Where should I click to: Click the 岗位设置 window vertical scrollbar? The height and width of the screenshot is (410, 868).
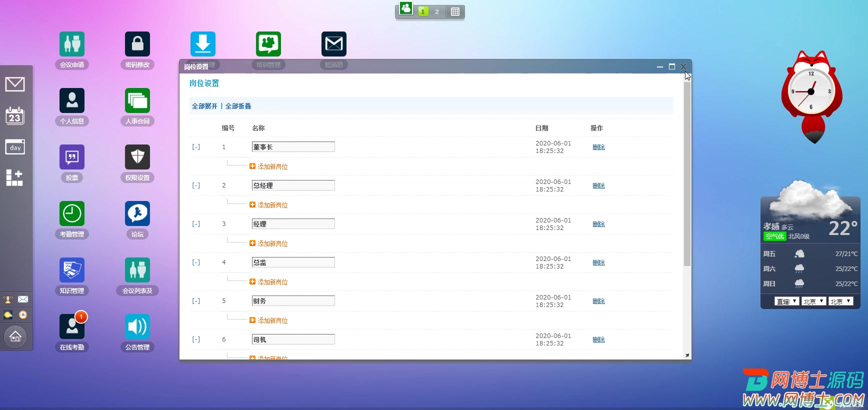687,174
